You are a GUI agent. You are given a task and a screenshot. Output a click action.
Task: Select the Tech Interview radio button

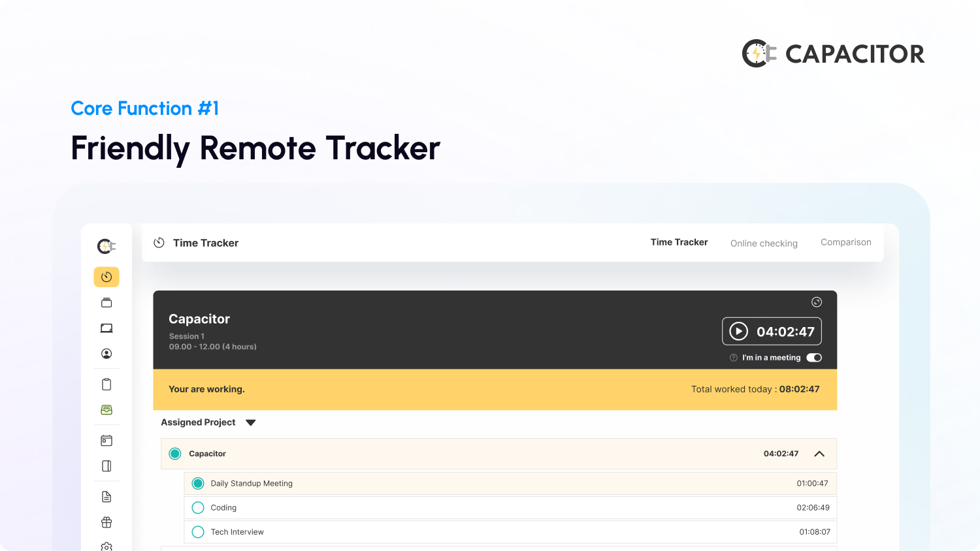pyautogui.click(x=198, y=531)
